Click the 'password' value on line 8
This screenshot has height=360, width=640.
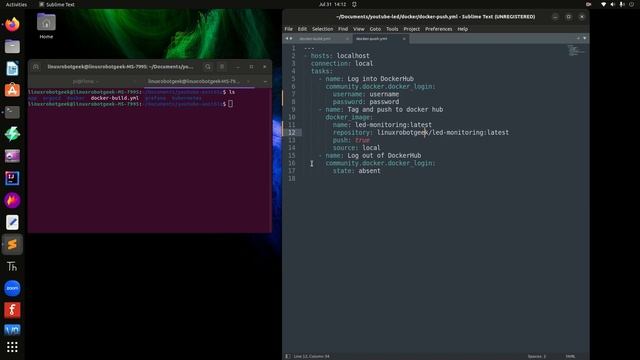click(384, 102)
